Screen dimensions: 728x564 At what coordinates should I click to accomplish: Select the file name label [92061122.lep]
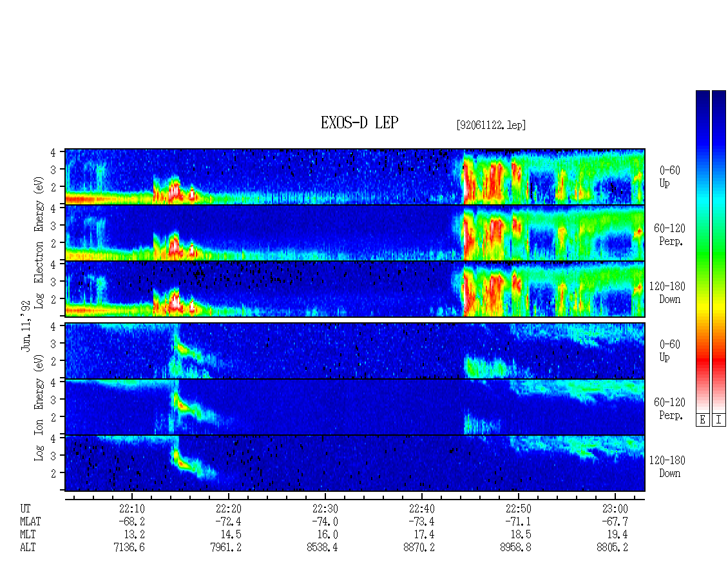point(491,124)
